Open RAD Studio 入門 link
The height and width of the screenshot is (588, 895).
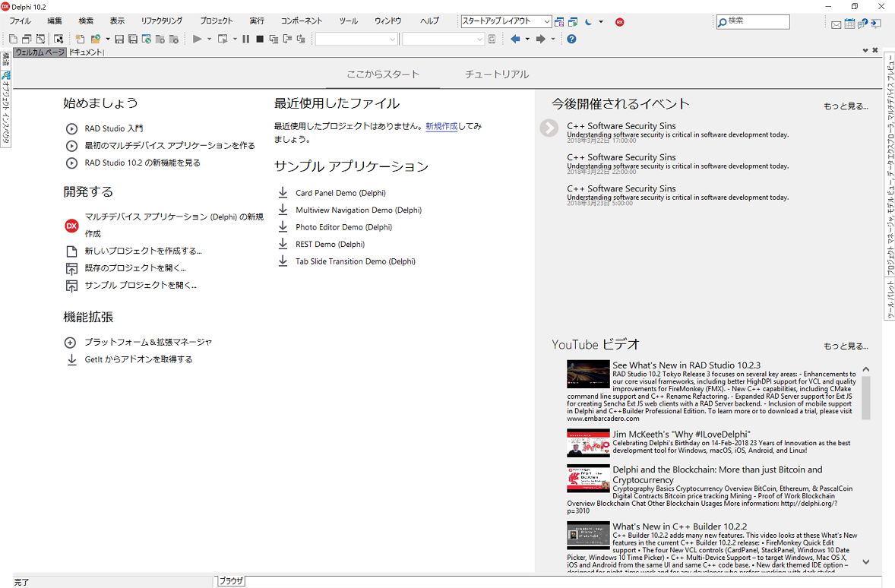[114, 128]
